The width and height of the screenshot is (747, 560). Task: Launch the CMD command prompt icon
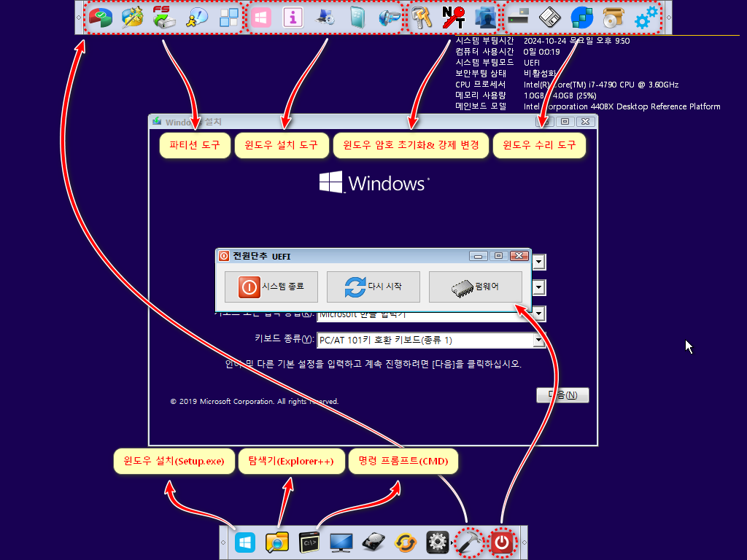[309, 542]
